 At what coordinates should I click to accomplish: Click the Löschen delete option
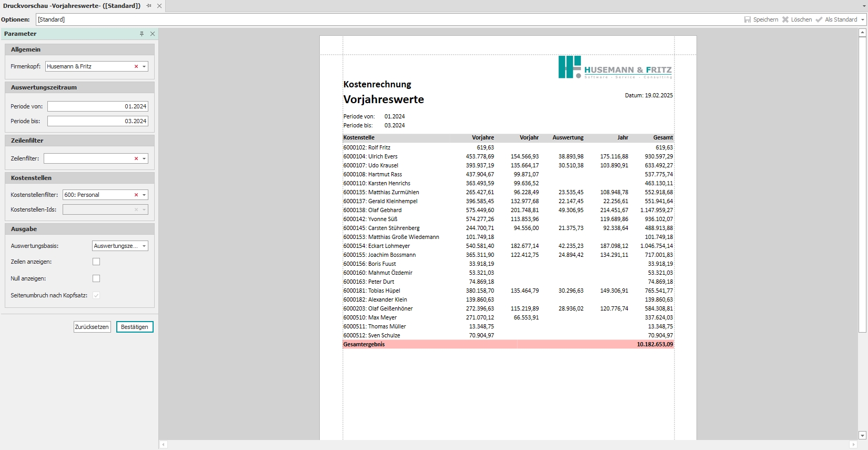796,19
